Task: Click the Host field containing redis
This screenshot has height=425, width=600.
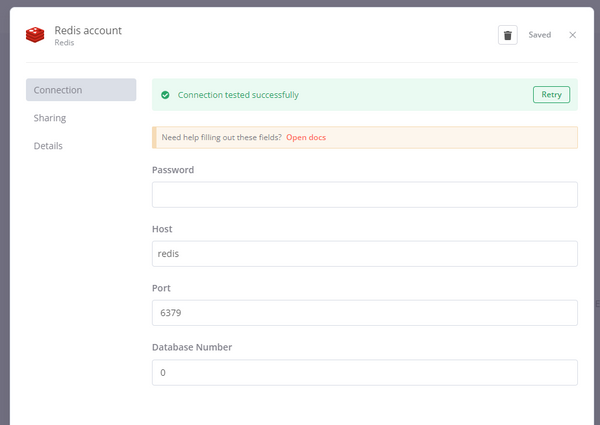Action: click(x=365, y=254)
